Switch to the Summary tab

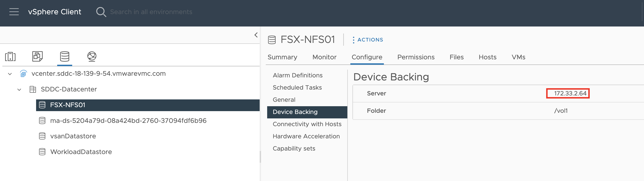click(282, 57)
